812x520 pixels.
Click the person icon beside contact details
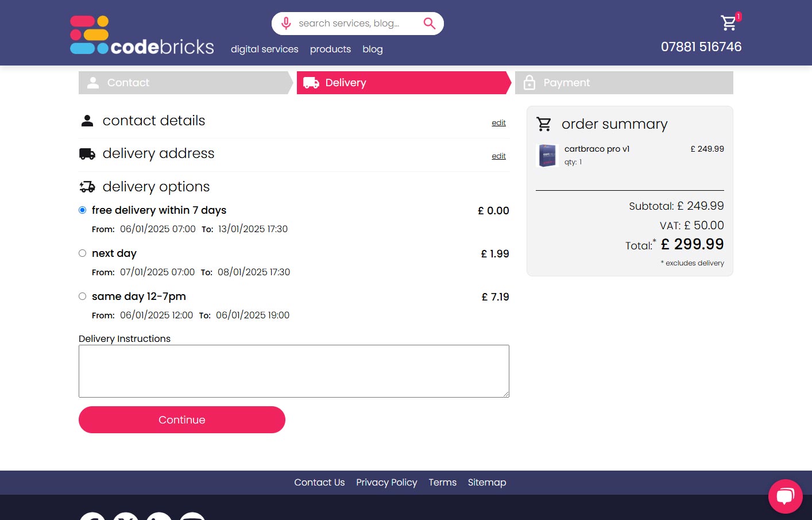click(x=87, y=121)
